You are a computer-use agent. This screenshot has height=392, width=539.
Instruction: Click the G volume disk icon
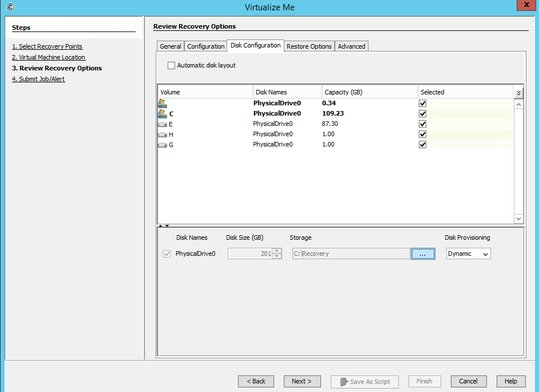point(162,144)
